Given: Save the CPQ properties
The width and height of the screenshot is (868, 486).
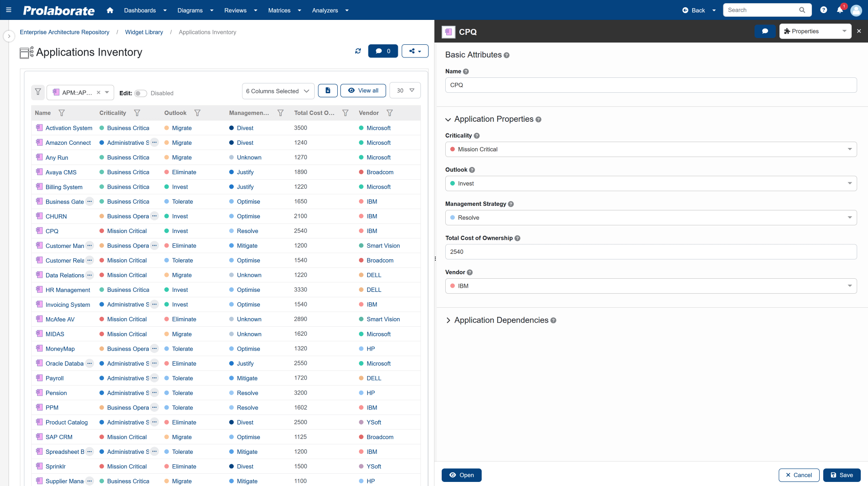Looking at the screenshot, I should click(x=842, y=475).
